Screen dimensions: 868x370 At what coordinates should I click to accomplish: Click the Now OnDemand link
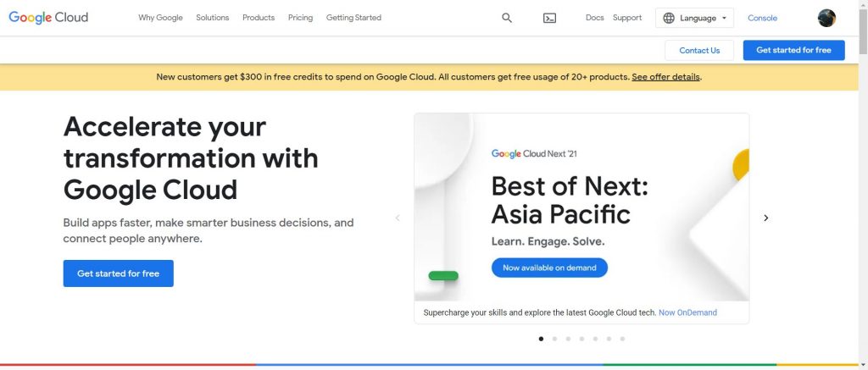[x=687, y=312]
